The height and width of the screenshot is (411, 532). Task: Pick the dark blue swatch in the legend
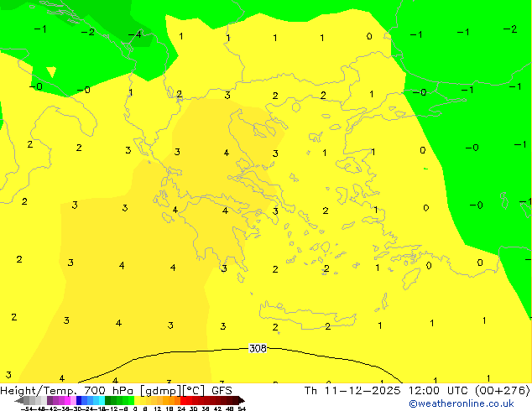tap(79, 400)
